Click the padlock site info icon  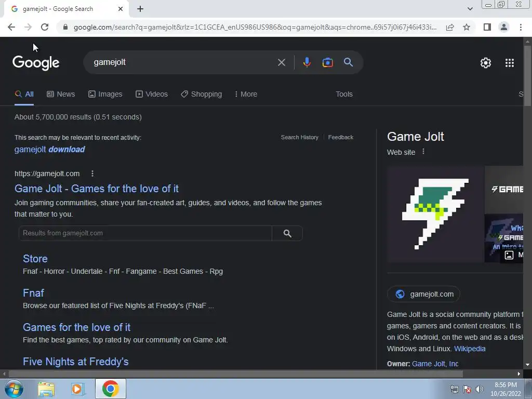click(x=65, y=27)
